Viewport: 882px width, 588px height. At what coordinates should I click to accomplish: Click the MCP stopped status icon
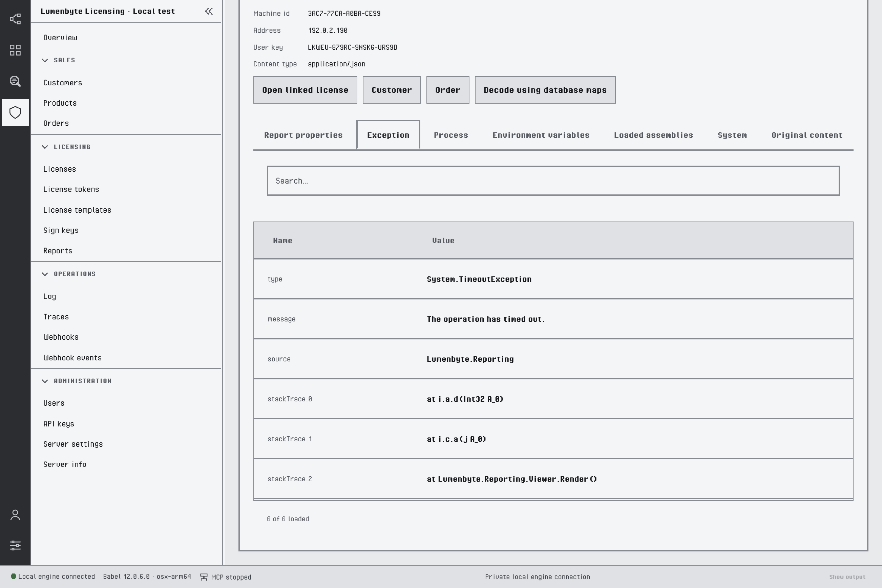point(204,577)
